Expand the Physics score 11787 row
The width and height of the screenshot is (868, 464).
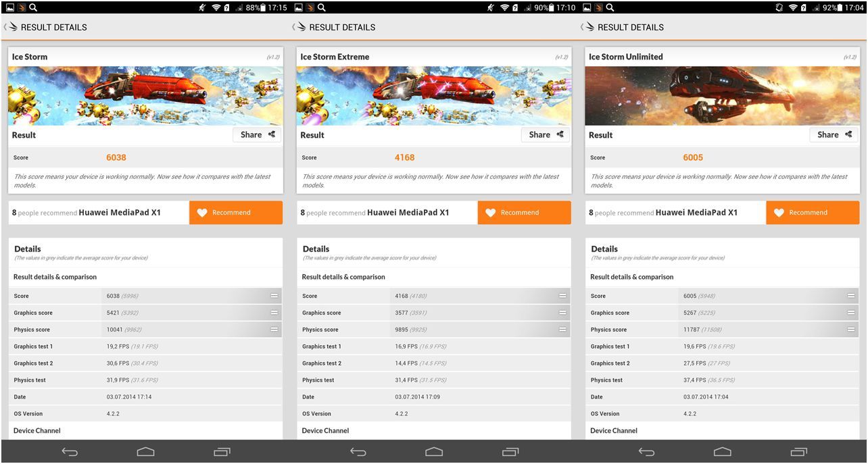coord(850,330)
